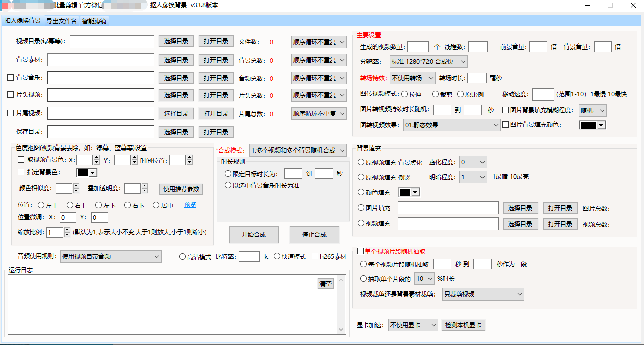The image size is (644, 345).
Task: Open the 指定背景色 color swatch
Action: point(85,173)
